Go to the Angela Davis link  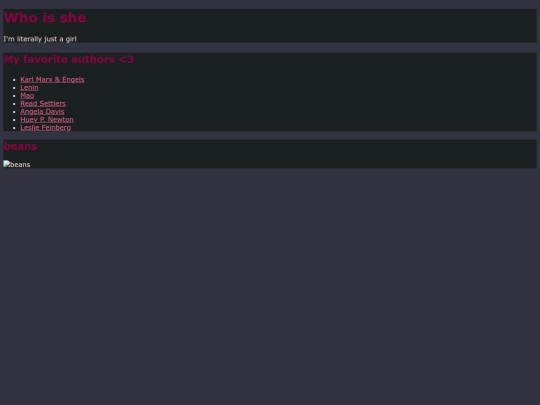click(42, 112)
